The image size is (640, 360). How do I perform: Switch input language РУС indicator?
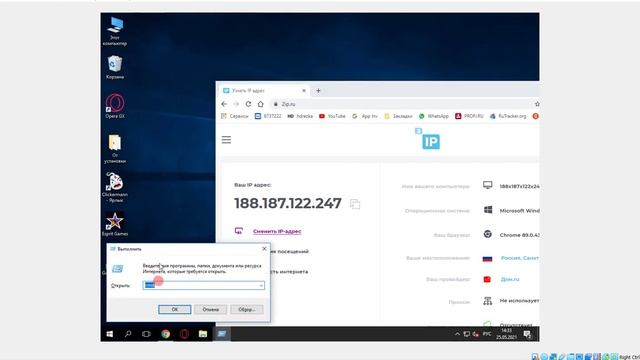[487, 334]
